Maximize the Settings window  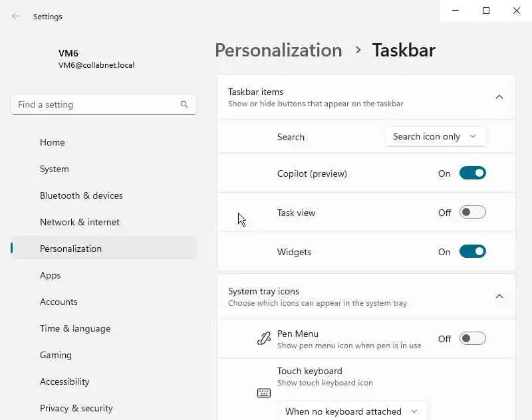(x=486, y=11)
